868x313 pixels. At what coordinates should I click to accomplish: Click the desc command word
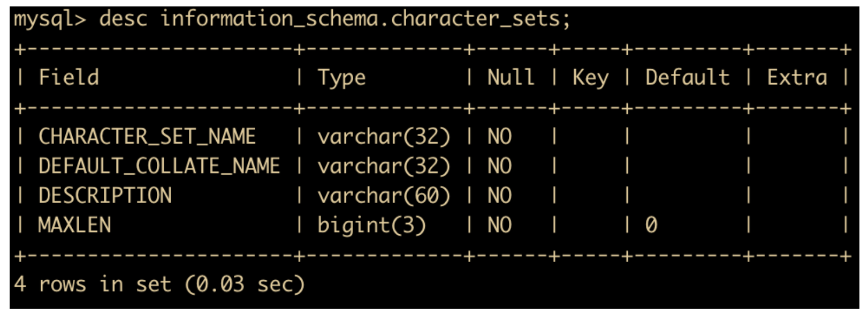click(123, 19)
